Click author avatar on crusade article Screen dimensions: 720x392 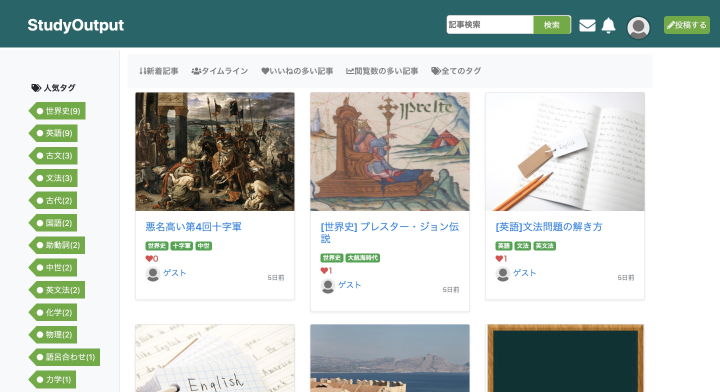[152, 274]
